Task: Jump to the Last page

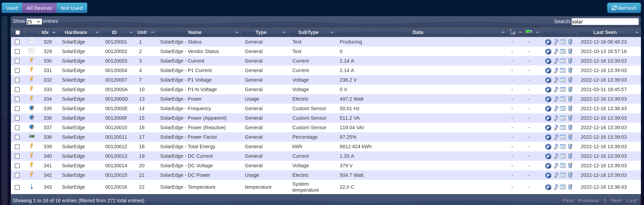Action: pyautogui.click(x=631, y=201)
